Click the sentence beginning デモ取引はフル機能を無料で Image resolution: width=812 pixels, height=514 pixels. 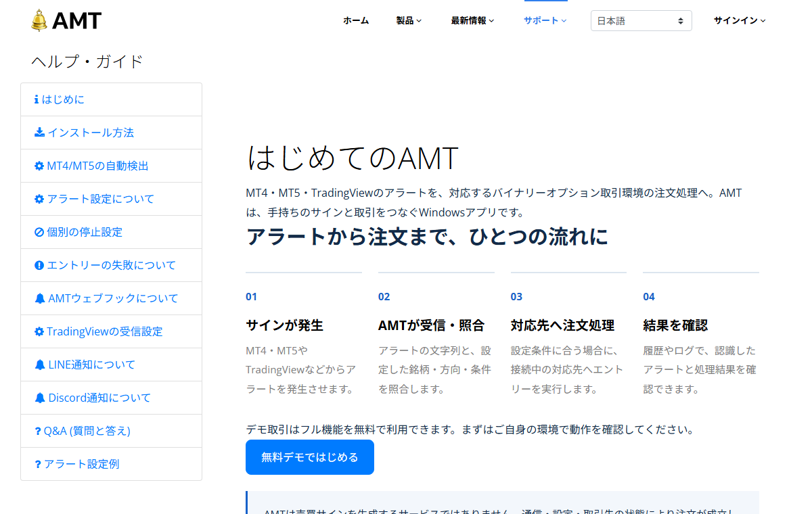[x=470, y=429]
